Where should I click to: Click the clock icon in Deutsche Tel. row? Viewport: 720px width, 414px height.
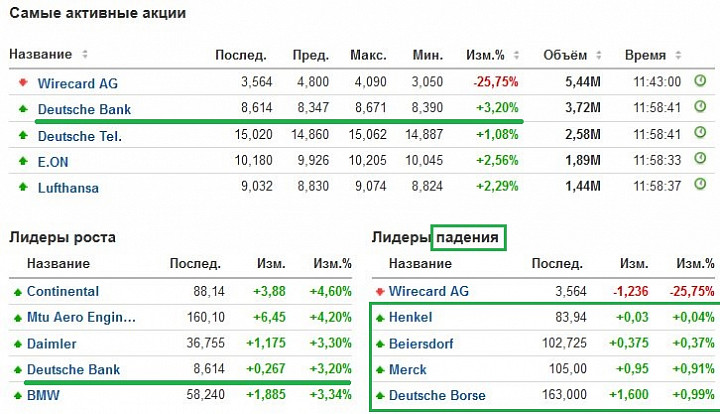tap(700, 133)
